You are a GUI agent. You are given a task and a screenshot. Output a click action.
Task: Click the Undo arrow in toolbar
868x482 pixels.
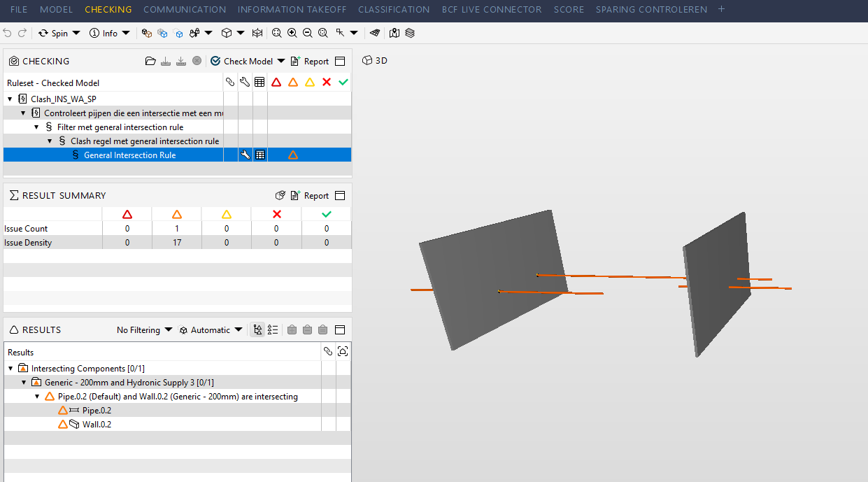coord(8,33)
